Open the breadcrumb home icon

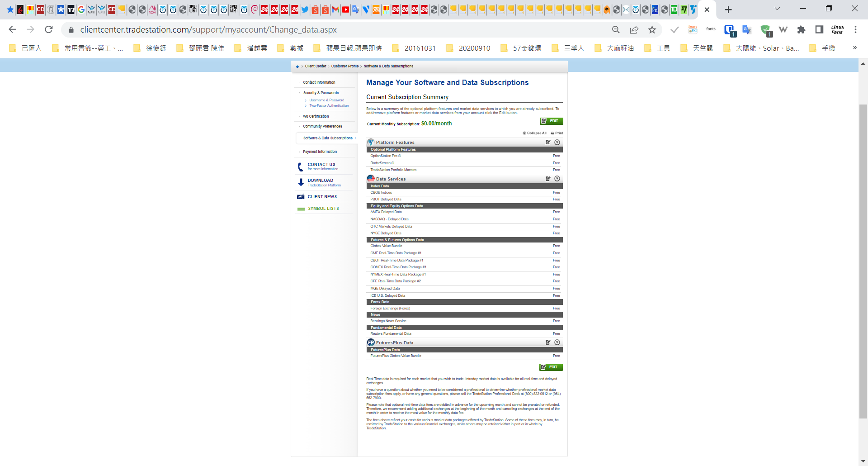tap(297, 67)
